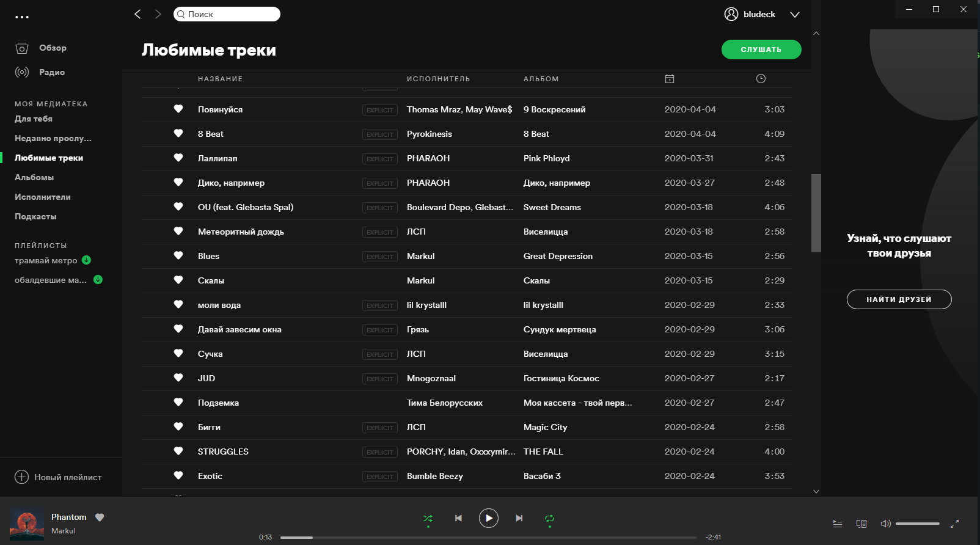
Task: Open Подкасты in the library
Action: click(x=35, y=216)
